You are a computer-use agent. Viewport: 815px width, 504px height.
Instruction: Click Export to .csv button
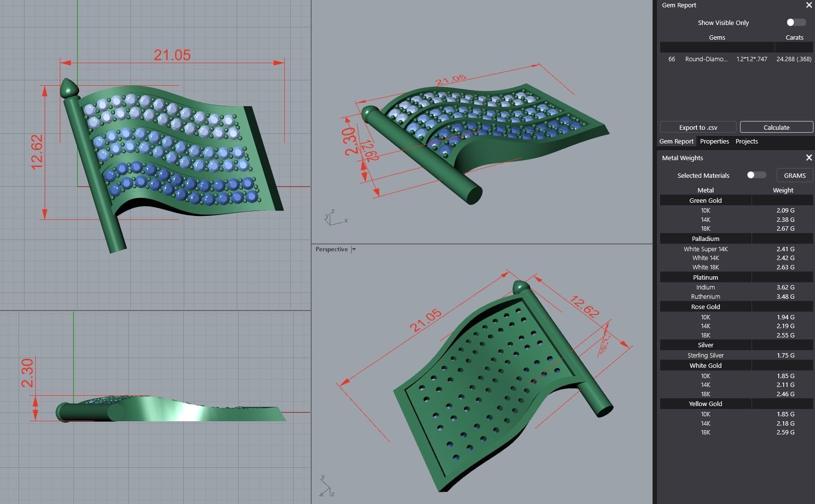(698, 127)
